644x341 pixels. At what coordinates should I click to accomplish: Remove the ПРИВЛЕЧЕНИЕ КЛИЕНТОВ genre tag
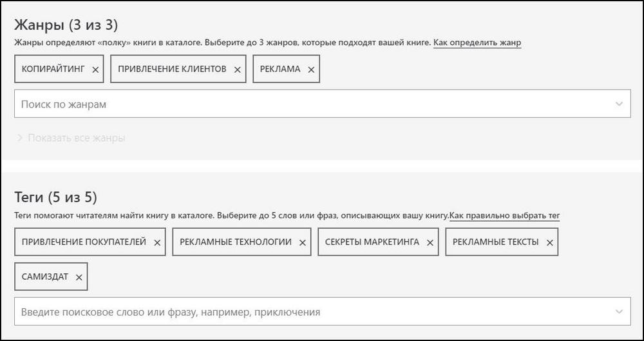pyautogui.click(x=237, y=70)
